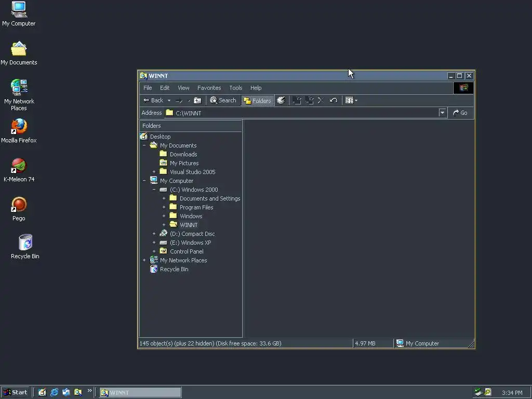This screenshot has height=399, width=532.
Task: Click the Start button
Action: pyautogui.click(x=15, y=393)
